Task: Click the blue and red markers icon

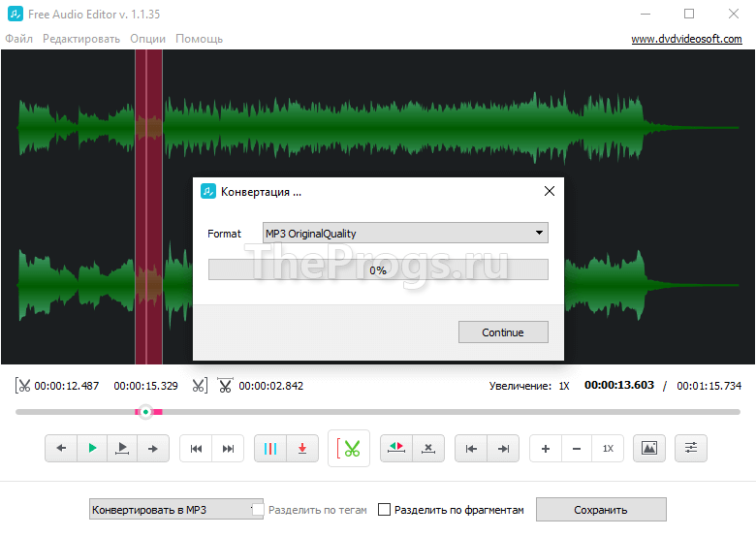Action: tap(270, 448)
